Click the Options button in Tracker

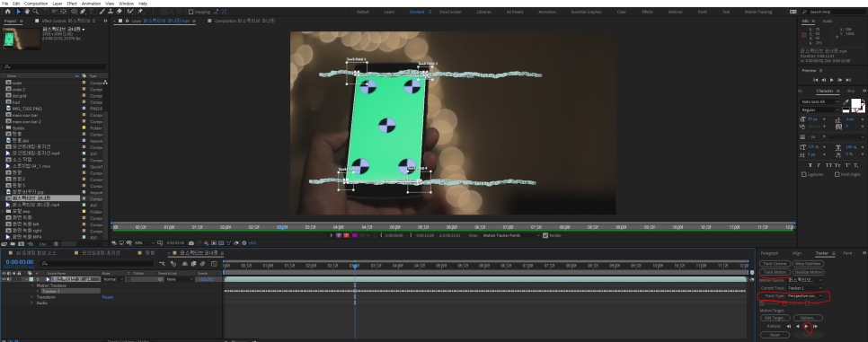[808, 318]
